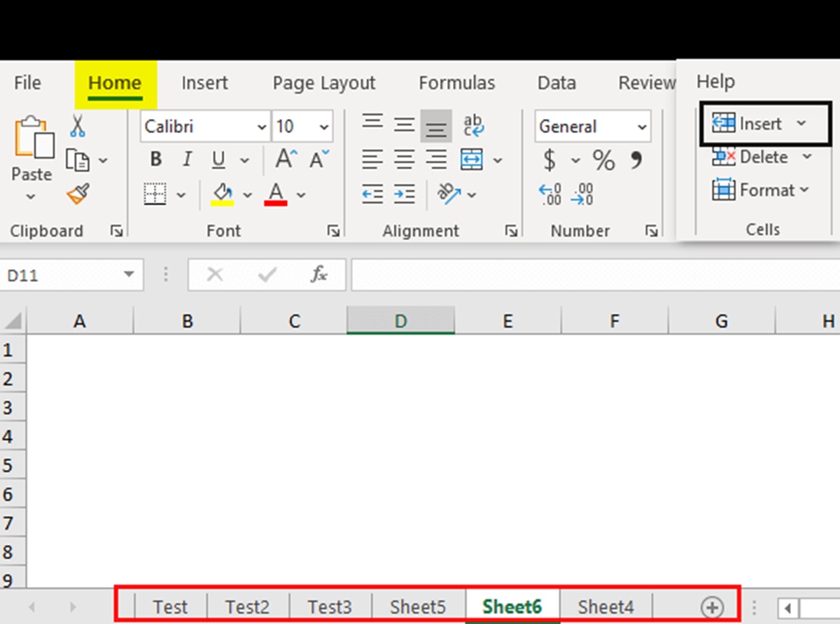Image resolution: width=840 pixels, height=624 pixels.
Task: Click the italic formatting icon
Action: coord(187,159)
